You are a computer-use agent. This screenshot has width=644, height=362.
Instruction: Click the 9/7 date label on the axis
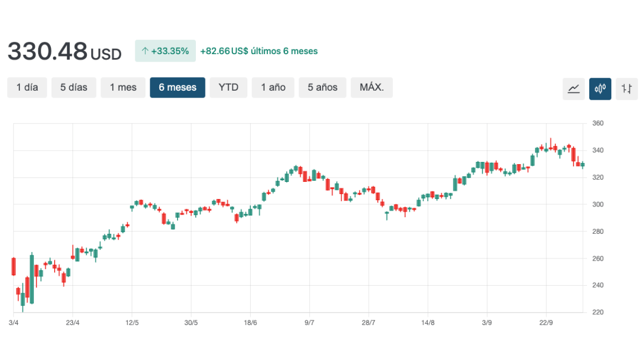(309, 323)
